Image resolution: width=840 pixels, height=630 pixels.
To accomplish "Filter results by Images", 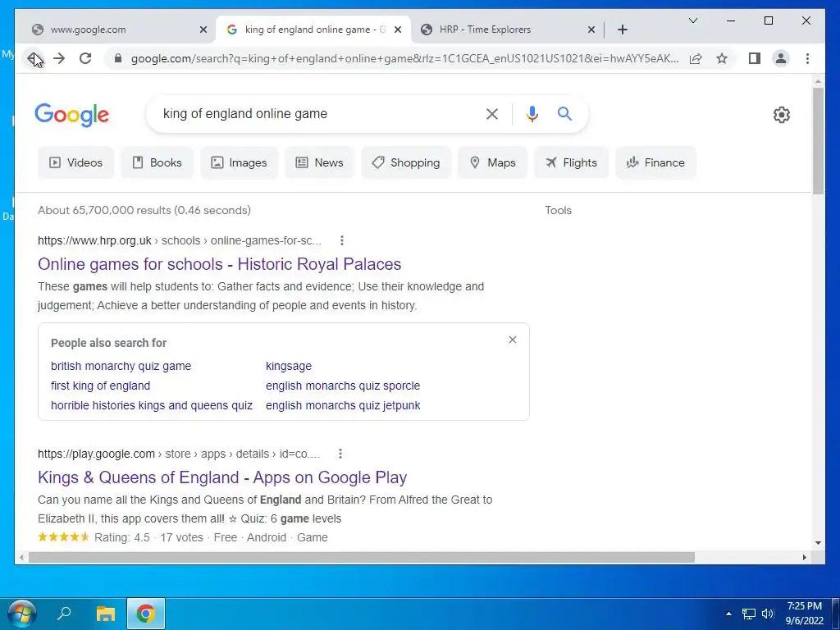I will [x=239, y=162].
